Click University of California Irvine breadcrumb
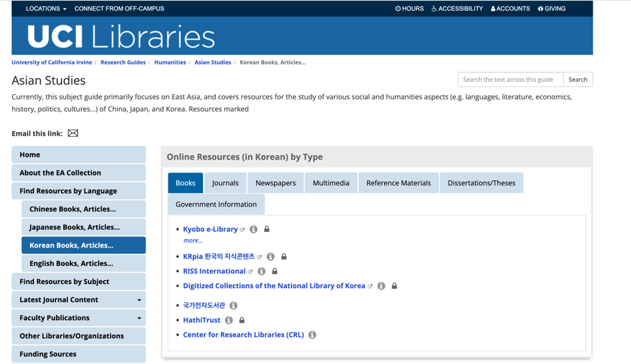Image resolution: width=631 pixels, height=364 pixels. 52,62
